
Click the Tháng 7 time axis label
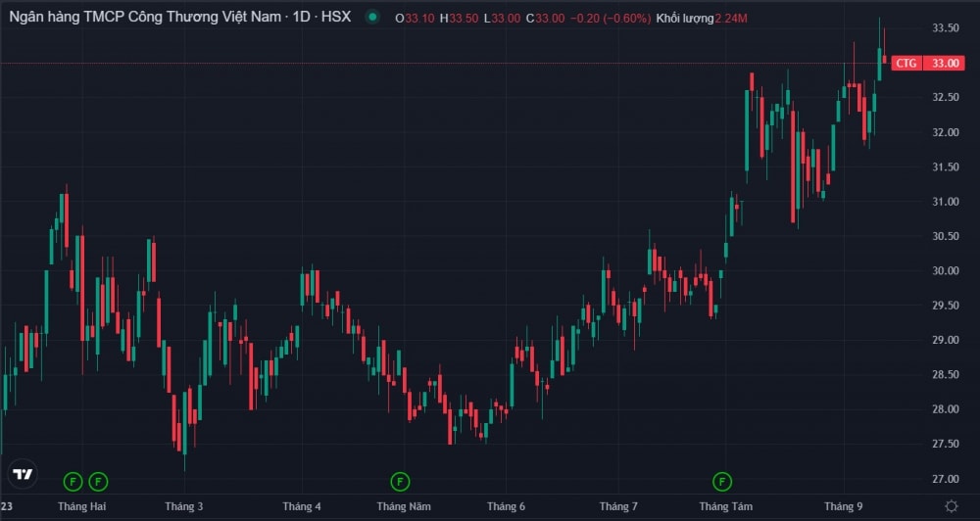coord(618,506)
